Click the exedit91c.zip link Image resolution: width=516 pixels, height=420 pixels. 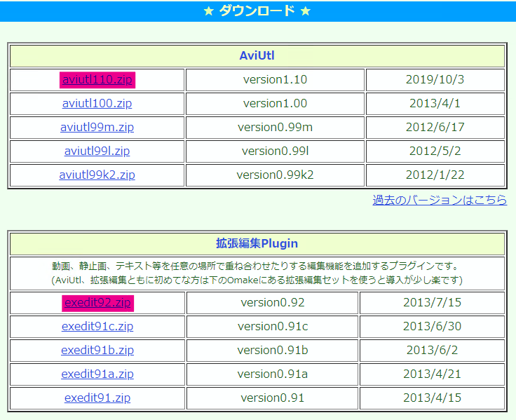(x=97, y=327)
